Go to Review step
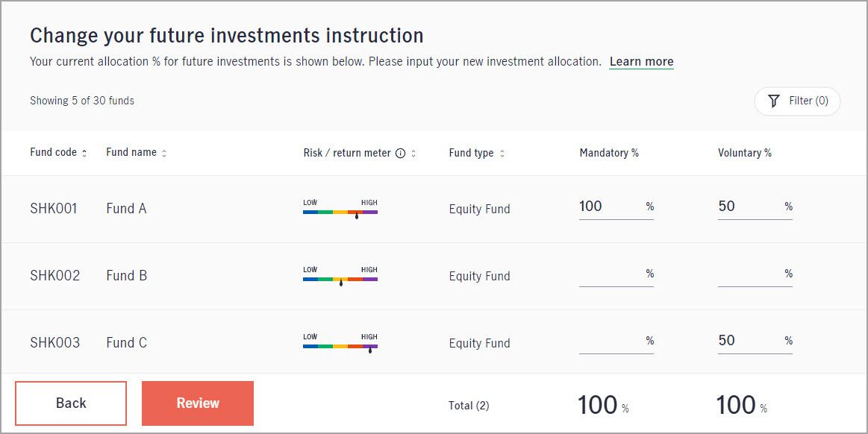The width and height of the screenshot is (868, 434). [x=198, y=403]
